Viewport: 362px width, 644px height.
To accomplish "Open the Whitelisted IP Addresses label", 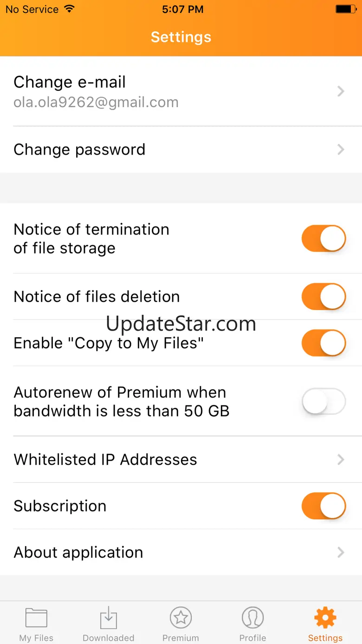I will (x=105, y=460).
